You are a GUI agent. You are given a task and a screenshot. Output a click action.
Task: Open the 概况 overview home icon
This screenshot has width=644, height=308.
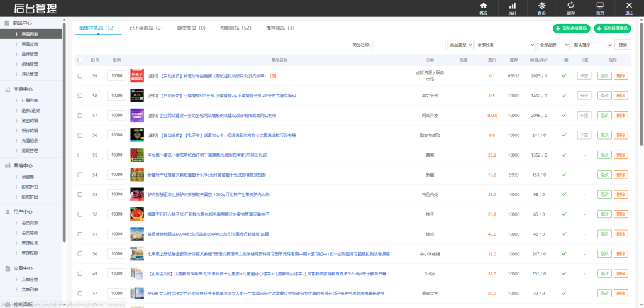click(x=484, y=6)
